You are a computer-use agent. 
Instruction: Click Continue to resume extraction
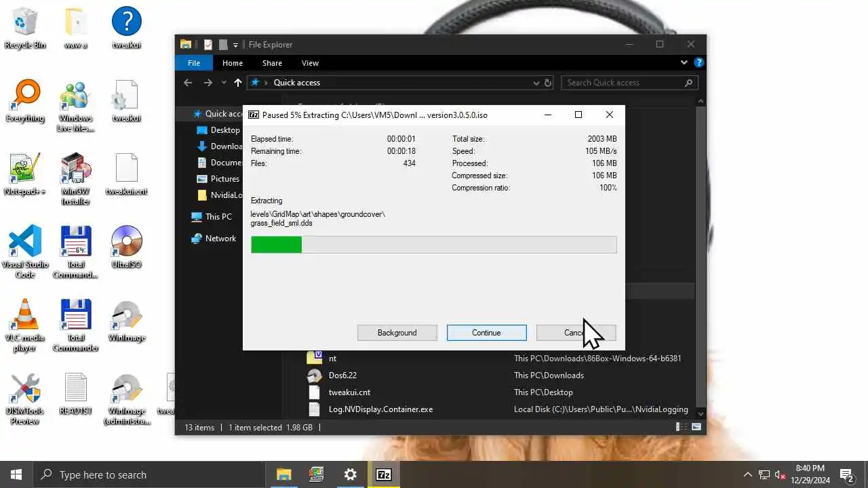(487, 333)
